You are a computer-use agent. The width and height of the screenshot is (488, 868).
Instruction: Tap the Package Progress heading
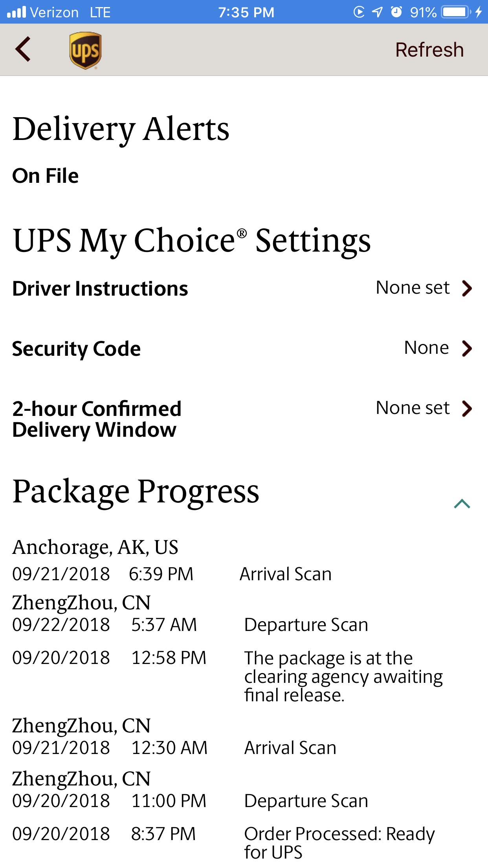(136, 491)
